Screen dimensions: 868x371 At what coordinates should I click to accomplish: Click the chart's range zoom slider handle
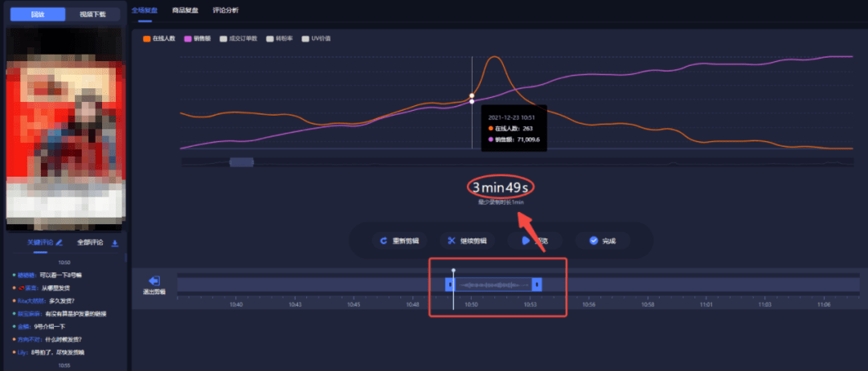[x=241, y=162]
